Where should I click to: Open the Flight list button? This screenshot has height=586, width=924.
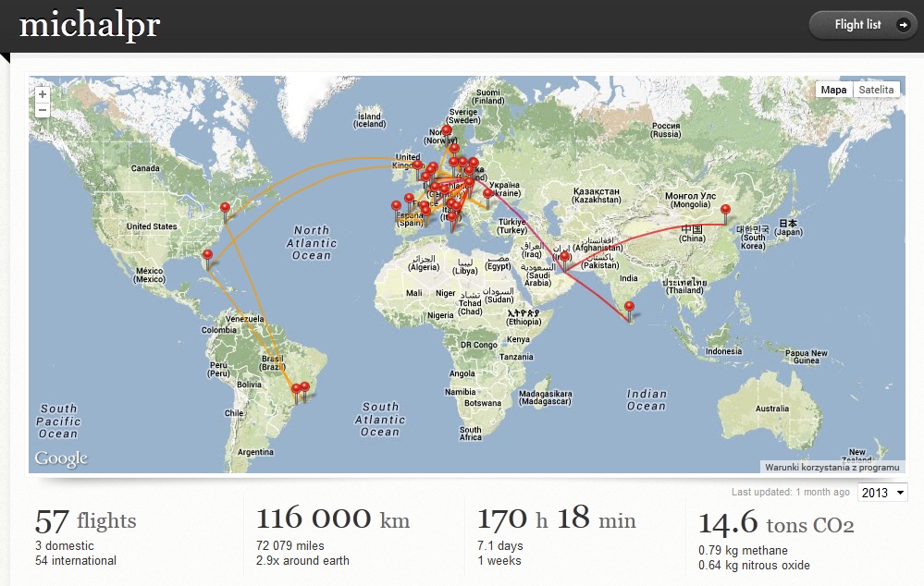(x=861, y=25)
